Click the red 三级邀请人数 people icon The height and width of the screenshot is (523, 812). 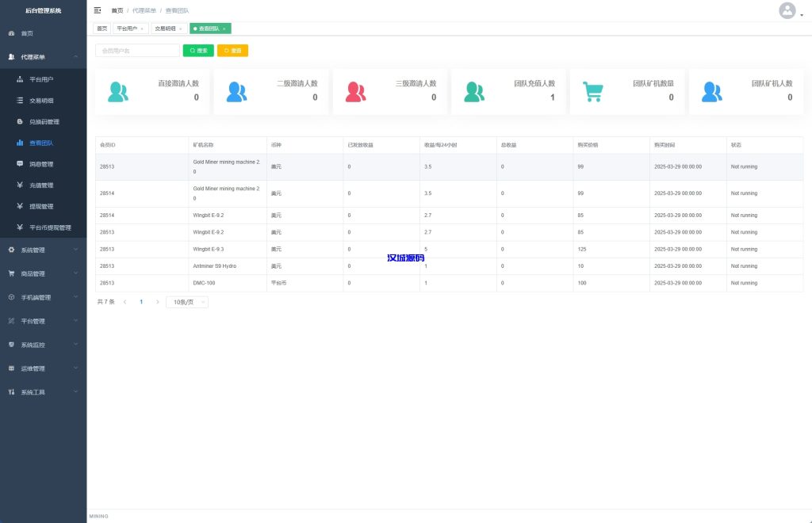pyautogui.click(x=355, y=92)
